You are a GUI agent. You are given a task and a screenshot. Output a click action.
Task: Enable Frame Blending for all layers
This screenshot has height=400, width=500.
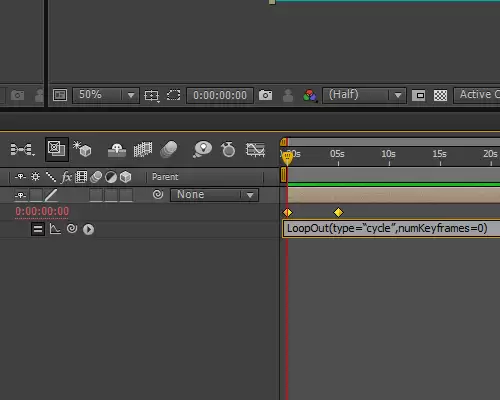(x=143, y=149)
